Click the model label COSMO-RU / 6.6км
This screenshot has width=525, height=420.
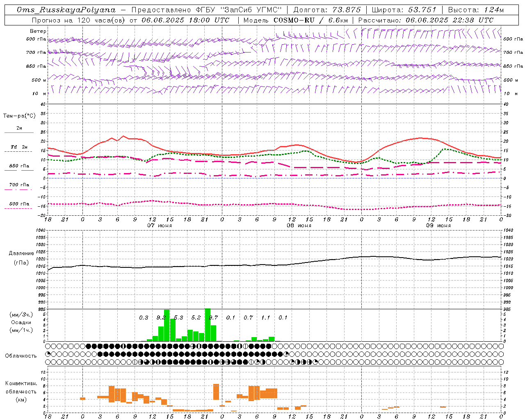[311, 20]
